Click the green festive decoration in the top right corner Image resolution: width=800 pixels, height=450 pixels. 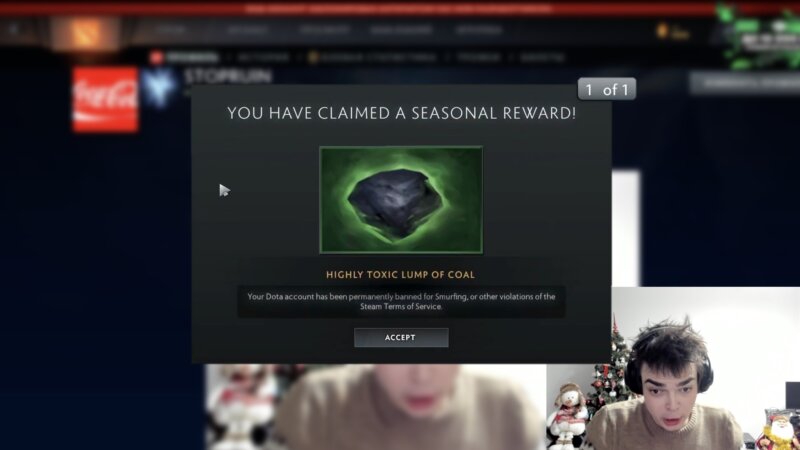(x=758, y=34)
